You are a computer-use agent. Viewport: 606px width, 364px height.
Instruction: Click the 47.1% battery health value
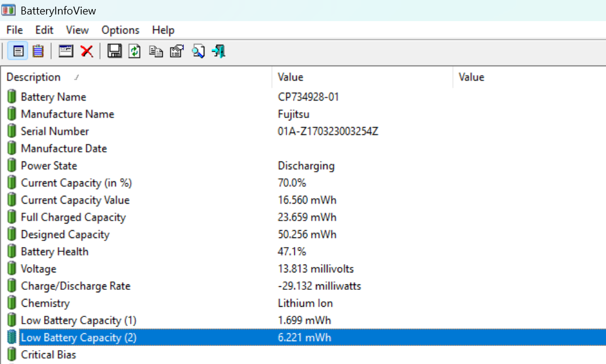[x=292, y=251]
